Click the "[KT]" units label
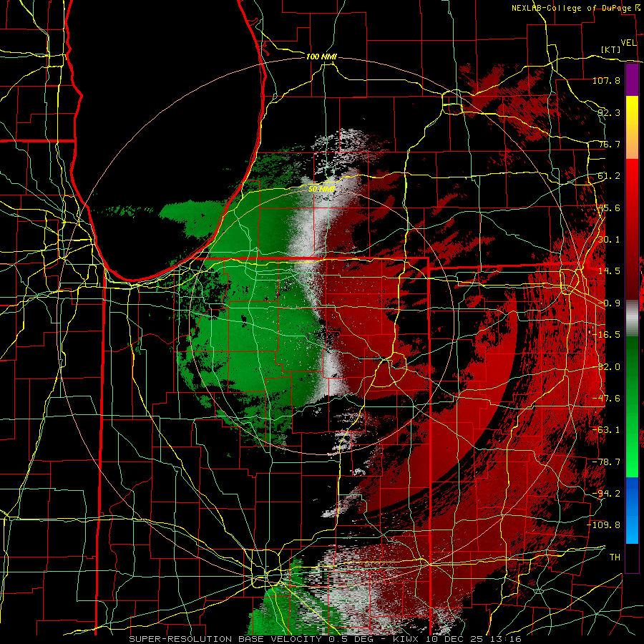This screenshot has width=644, height=644. (611, 49)
